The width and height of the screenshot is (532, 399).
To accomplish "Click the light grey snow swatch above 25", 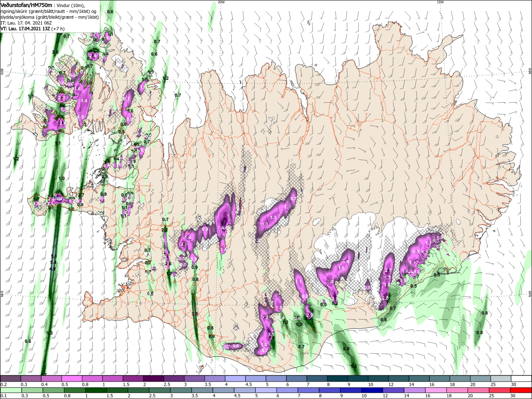I will coord(501,379).
